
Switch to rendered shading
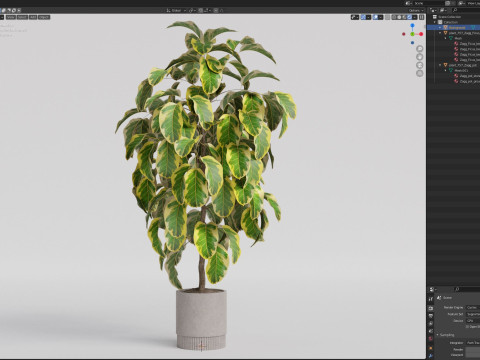(x=409, y=17)
